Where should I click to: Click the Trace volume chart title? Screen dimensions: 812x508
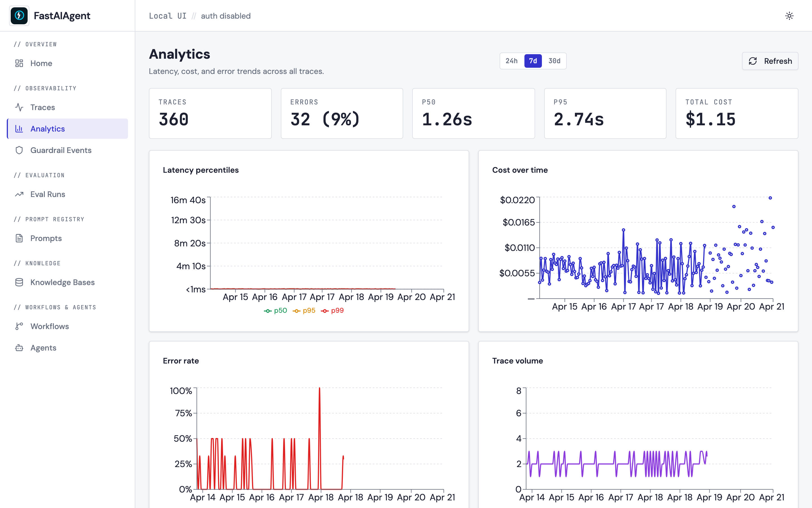pos(517,361)
